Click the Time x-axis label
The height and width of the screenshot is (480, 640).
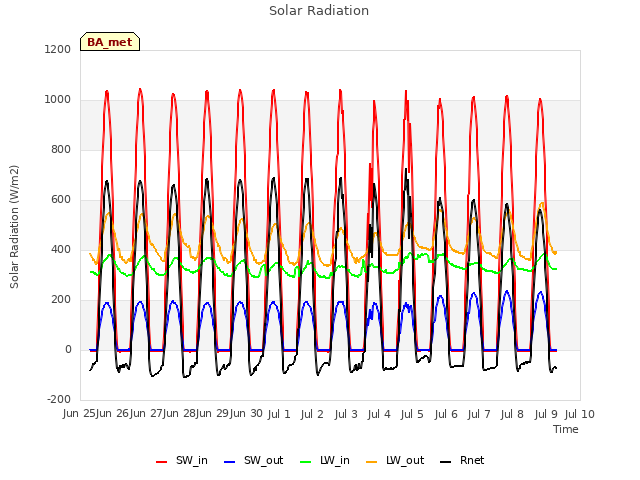(x=566, y=429)
